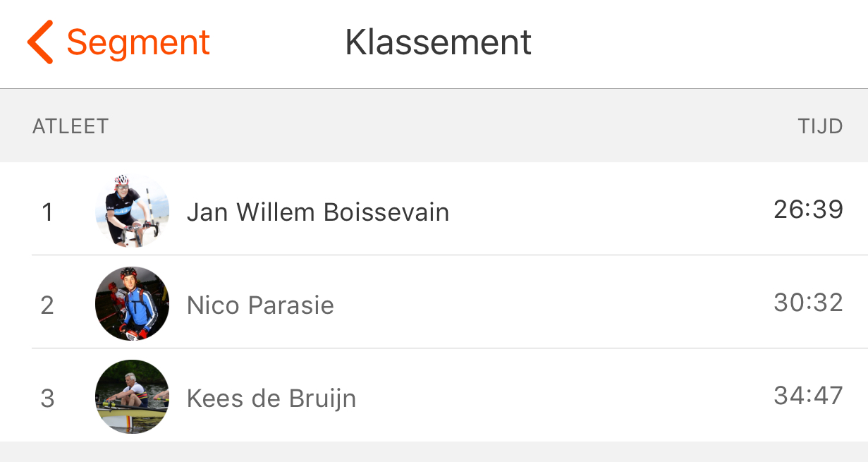Click the 26:39 segment time

coord(808,209)
